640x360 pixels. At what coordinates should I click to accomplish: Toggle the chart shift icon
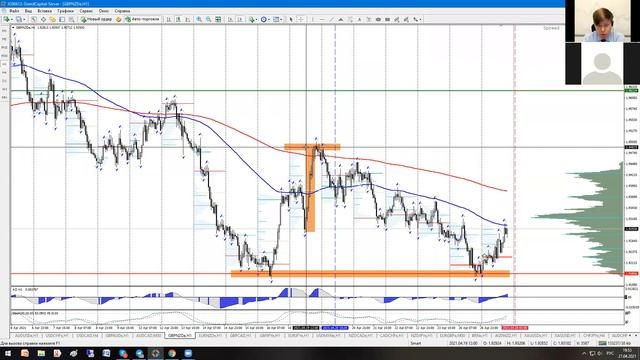[x=240, y=19]
